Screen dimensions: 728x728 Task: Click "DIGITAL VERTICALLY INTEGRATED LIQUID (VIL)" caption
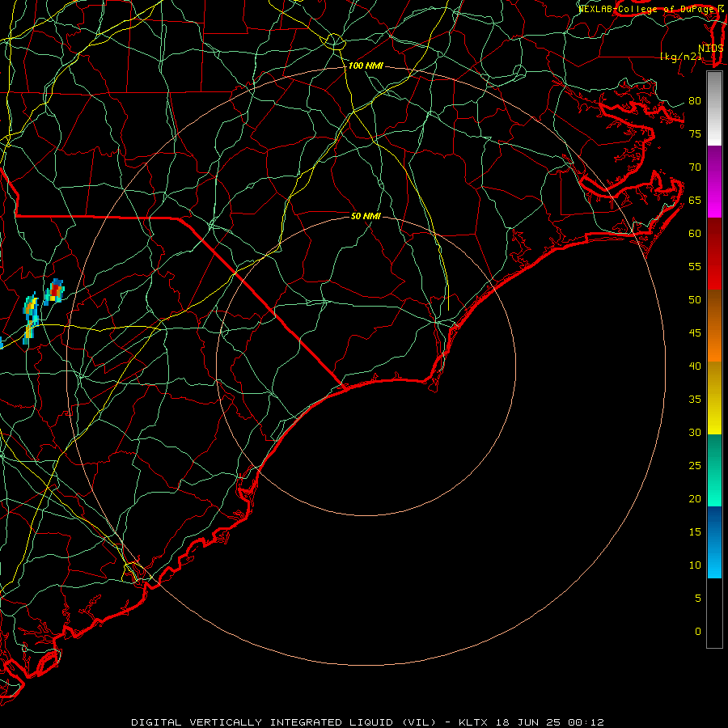tap(284, 722)
